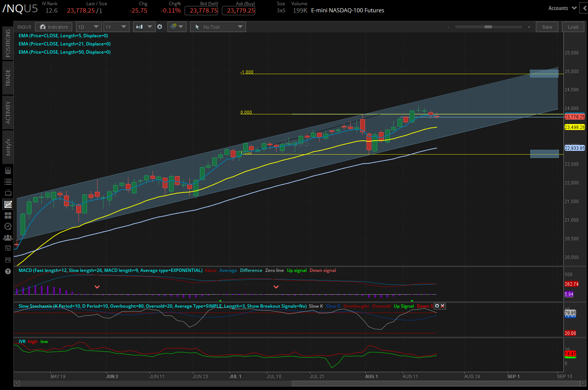Select the EMA Length=5 study label
This screenshot has width=588, height=390.
(63, 36)
